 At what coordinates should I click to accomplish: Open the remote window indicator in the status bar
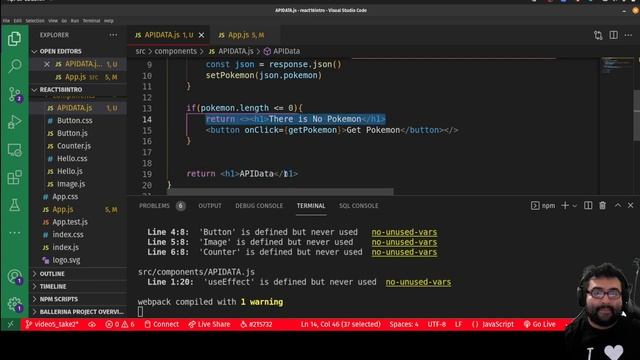coord(11,324)
